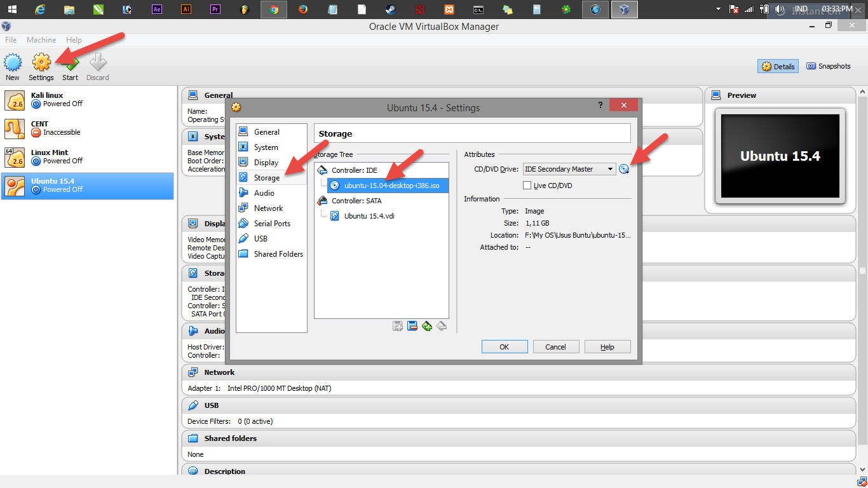Click the Help button in the Settings dialog

[x=607, y=347]
